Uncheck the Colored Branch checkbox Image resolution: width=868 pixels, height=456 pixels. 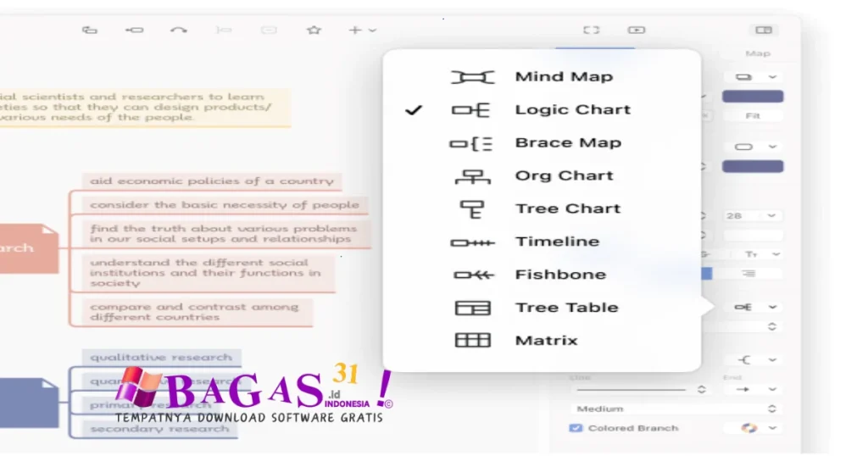click(x=576, y=428)
